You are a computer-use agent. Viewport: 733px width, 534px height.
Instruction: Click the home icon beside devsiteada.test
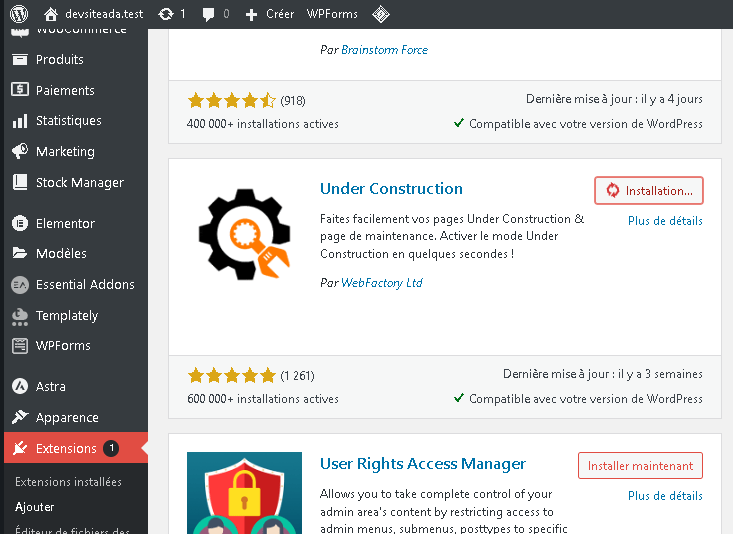pyautogui.click(x=50, y=14)
